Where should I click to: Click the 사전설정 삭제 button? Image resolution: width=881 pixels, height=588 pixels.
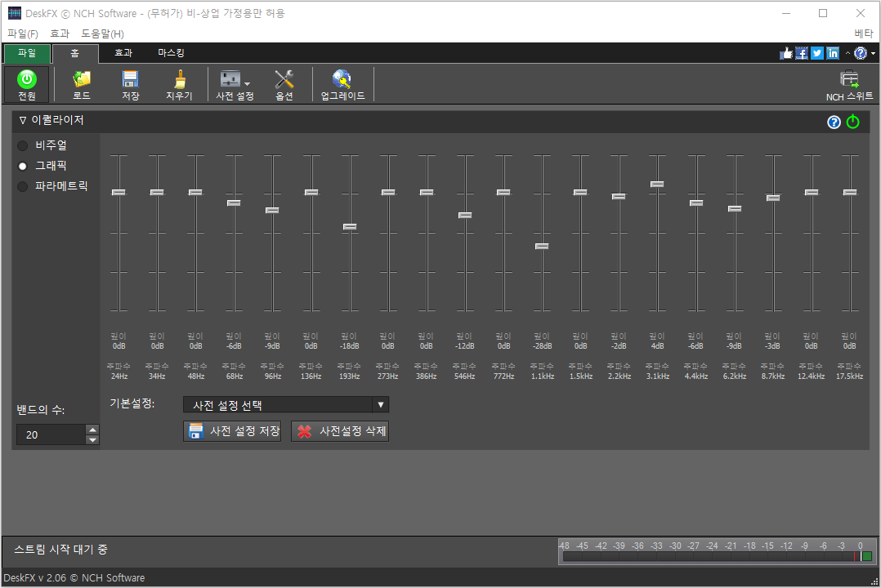[340, 431]
